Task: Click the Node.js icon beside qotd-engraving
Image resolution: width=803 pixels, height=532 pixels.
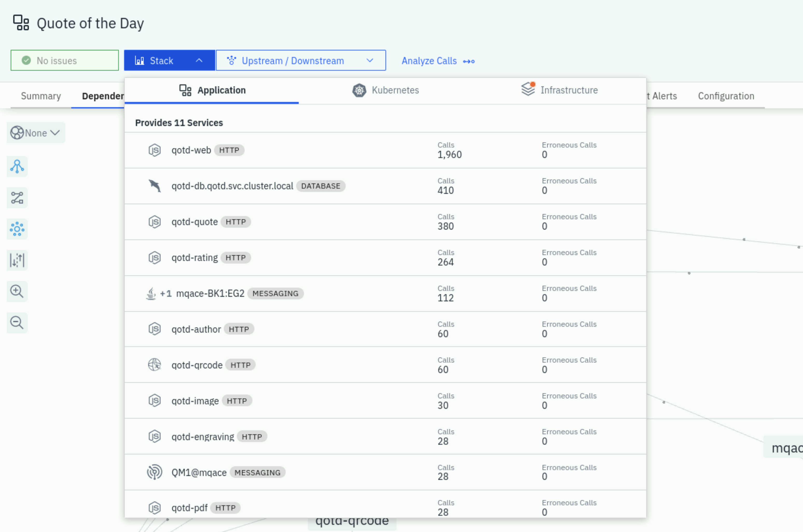Action: (x=154, y=437)
